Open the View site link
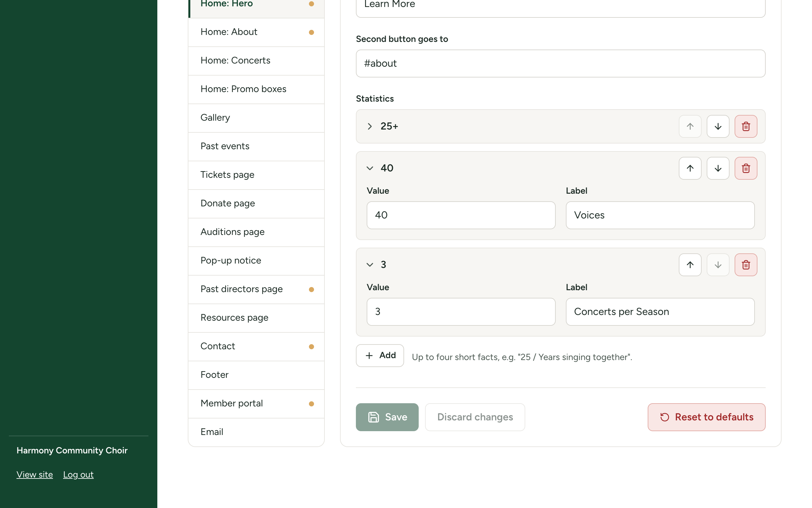This screenshot has height=508, width=812. 35,474
